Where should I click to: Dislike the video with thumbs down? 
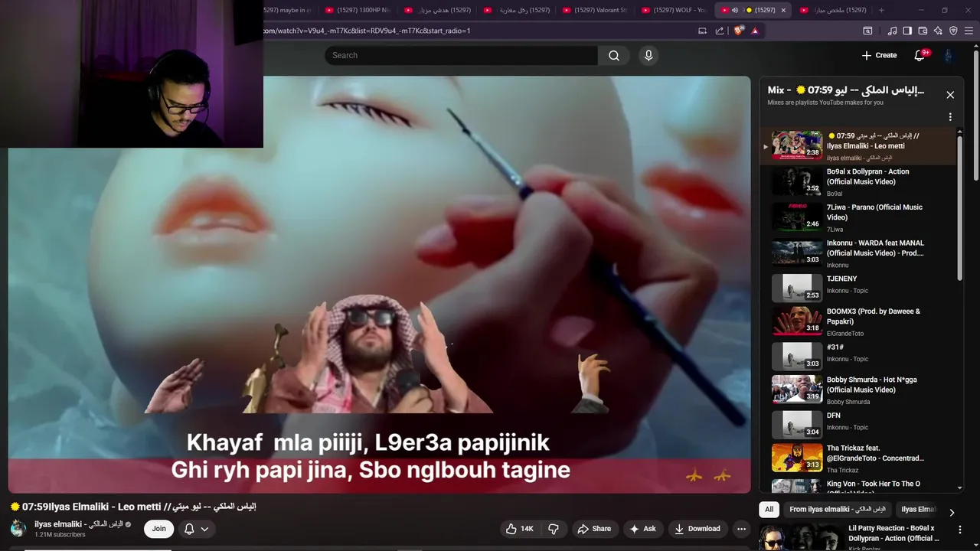click(x=554, y=529)
